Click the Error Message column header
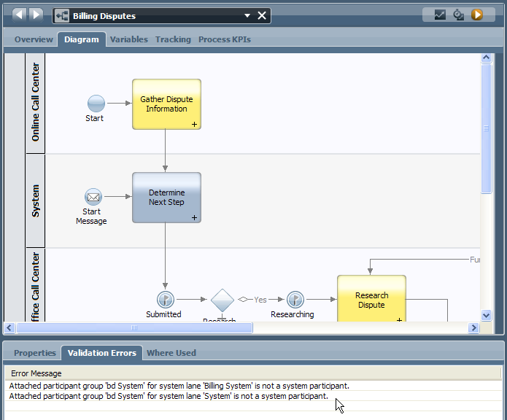 click(253, 373)
